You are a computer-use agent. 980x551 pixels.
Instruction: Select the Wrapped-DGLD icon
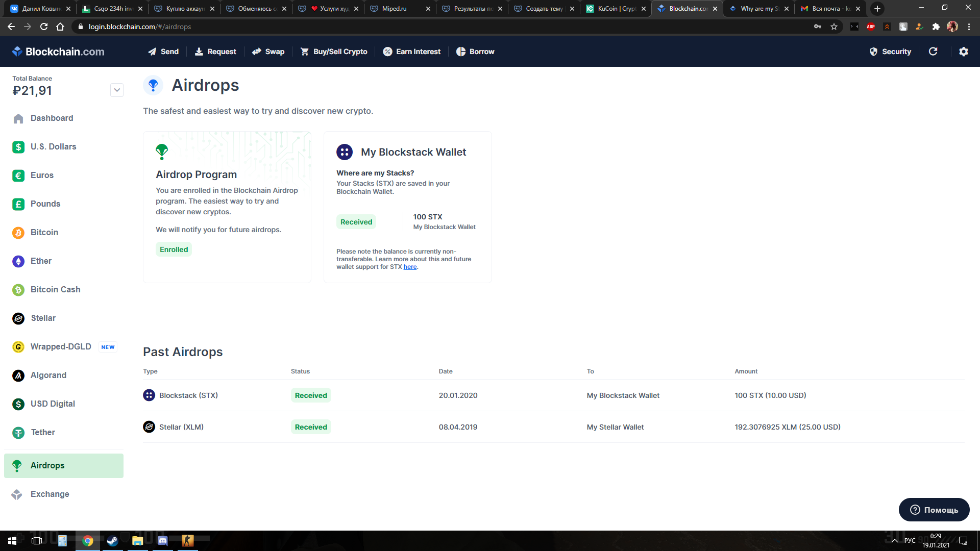point(18,347)
